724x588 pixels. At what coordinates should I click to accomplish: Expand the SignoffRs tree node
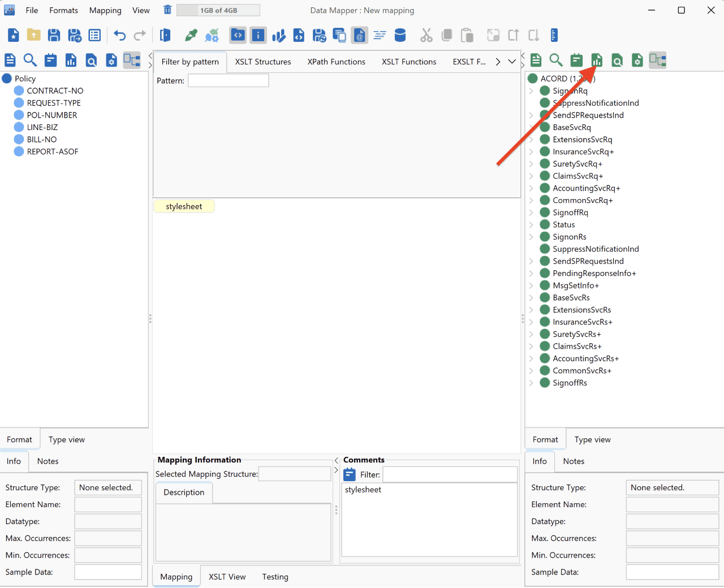pos(531,383)
